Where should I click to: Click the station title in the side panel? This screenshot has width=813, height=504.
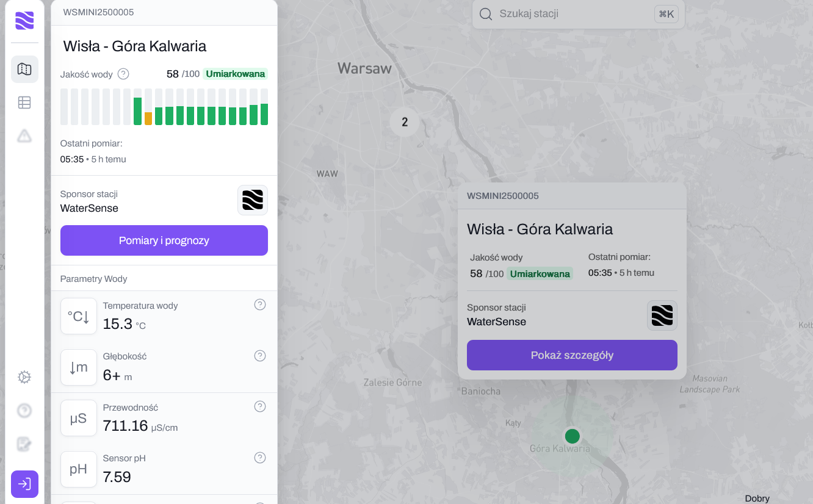click(x=135, y=46)
